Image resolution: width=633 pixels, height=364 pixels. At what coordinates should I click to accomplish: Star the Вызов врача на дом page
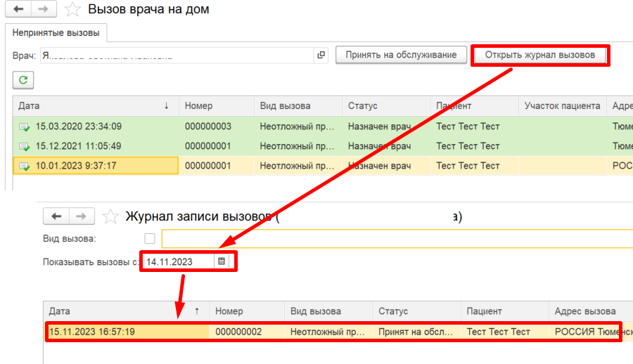(x=72, y=10)
